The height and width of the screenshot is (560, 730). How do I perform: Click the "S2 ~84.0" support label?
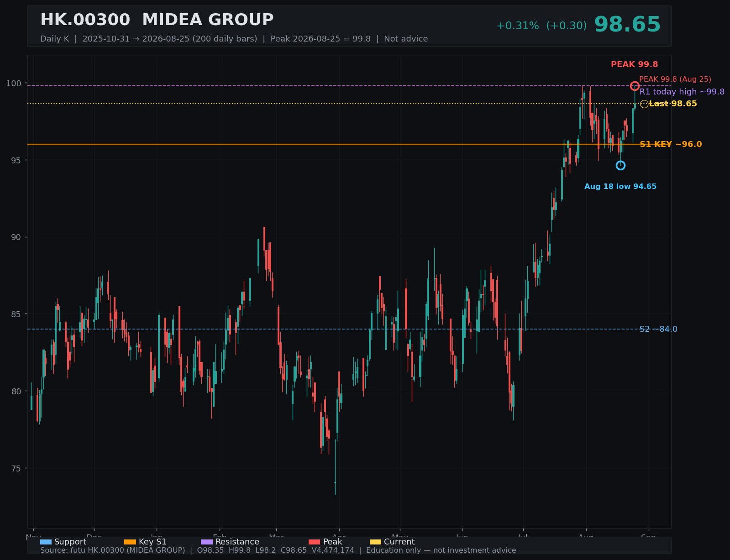(x=658, y=329)
